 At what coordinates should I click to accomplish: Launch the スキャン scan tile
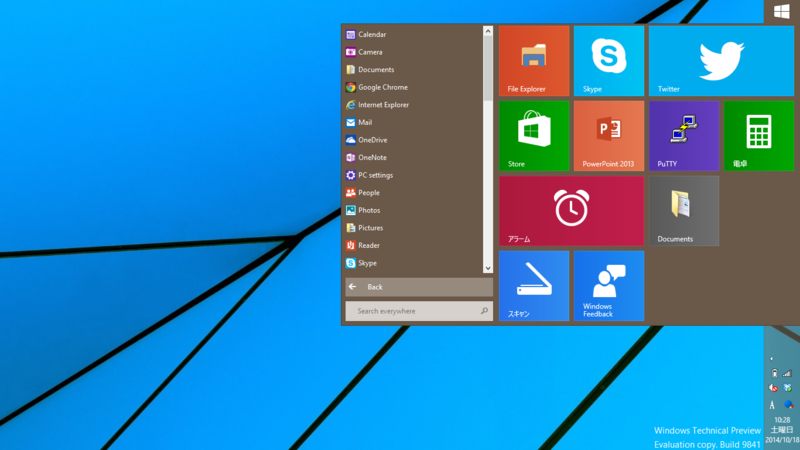click(x=534, y=286)
